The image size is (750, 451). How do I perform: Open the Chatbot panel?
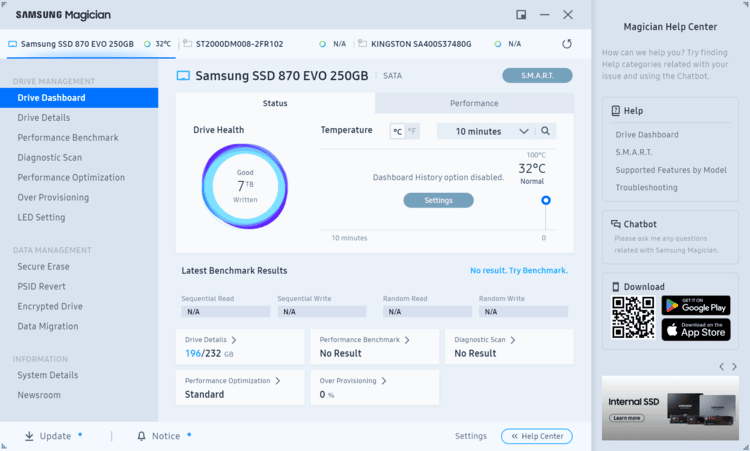670,237
